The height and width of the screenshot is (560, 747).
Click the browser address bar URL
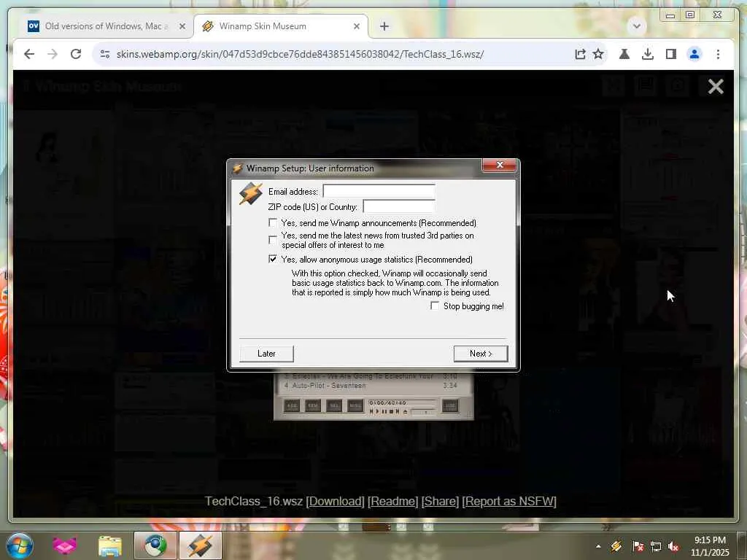tap(300, 54)
